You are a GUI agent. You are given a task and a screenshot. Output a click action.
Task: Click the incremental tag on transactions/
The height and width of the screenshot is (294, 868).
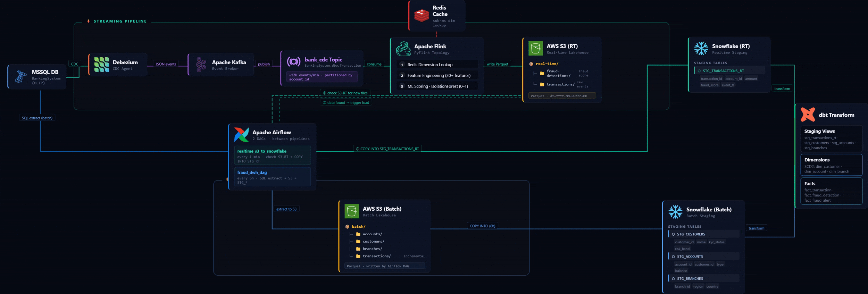[414, 256]
